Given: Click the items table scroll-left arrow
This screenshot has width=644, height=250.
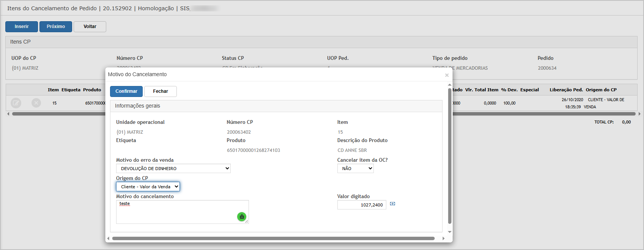Looking at the screenshot, I should click(x=8, y=114).
